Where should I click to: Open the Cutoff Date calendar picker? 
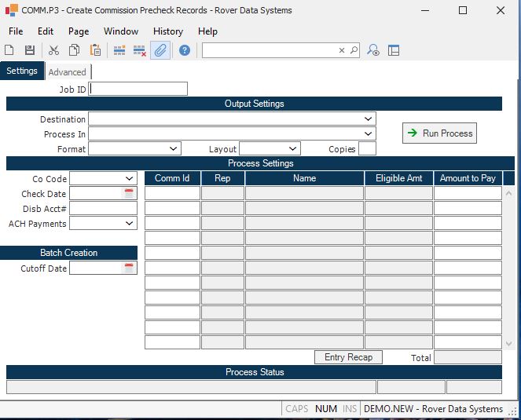[130, 268]
